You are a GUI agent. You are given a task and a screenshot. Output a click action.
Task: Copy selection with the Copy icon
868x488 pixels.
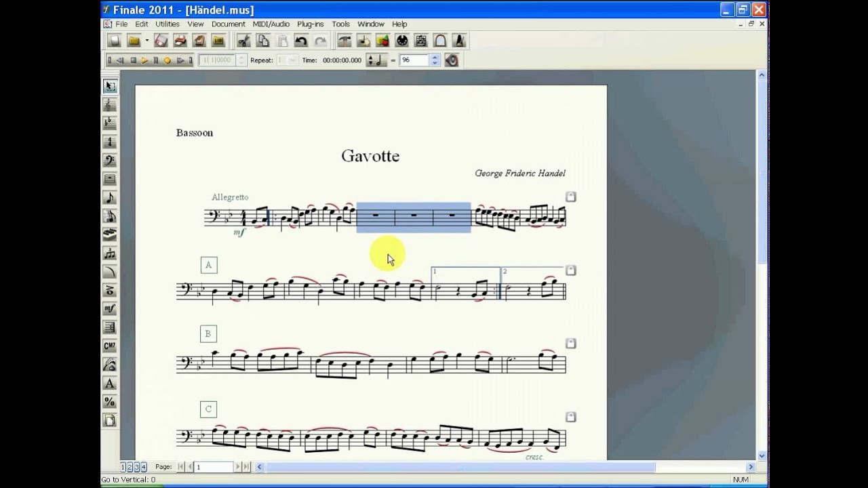[x=262, y=41]
